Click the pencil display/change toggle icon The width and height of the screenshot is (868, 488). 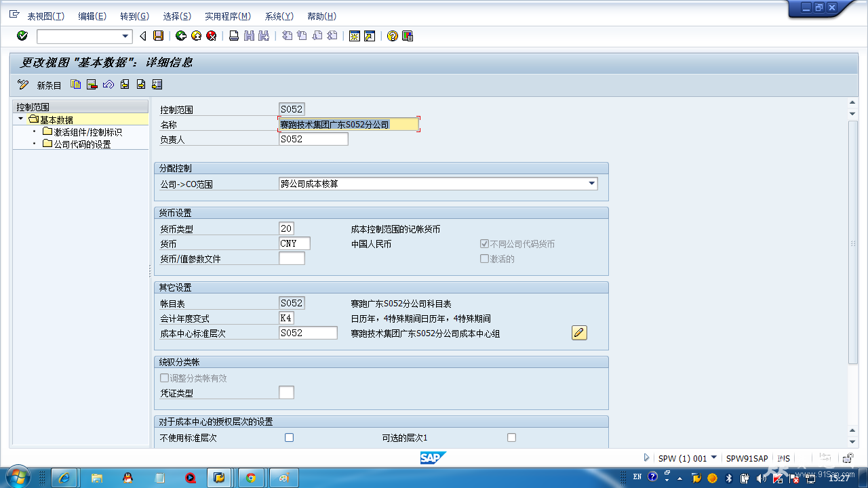pos(23,85)
